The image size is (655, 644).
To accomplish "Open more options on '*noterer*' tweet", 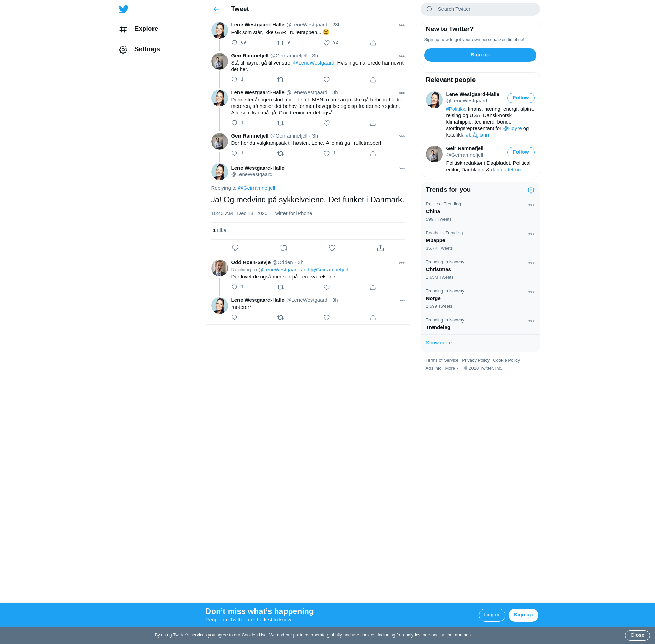I will tap(402, 300).
